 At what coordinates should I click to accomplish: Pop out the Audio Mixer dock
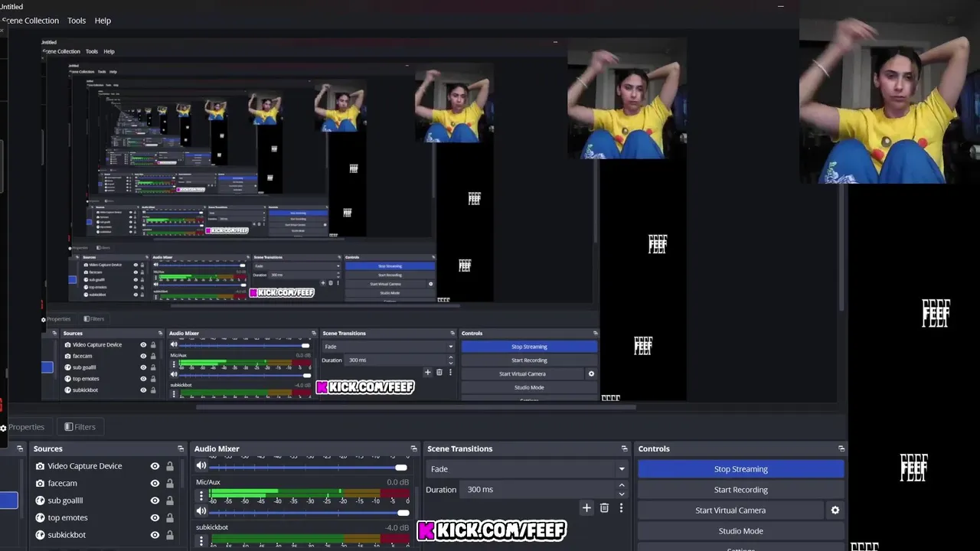coord(413,448)
